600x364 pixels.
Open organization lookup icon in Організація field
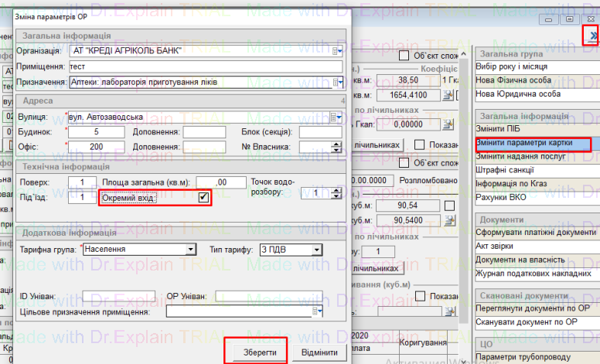click(337, 52)
